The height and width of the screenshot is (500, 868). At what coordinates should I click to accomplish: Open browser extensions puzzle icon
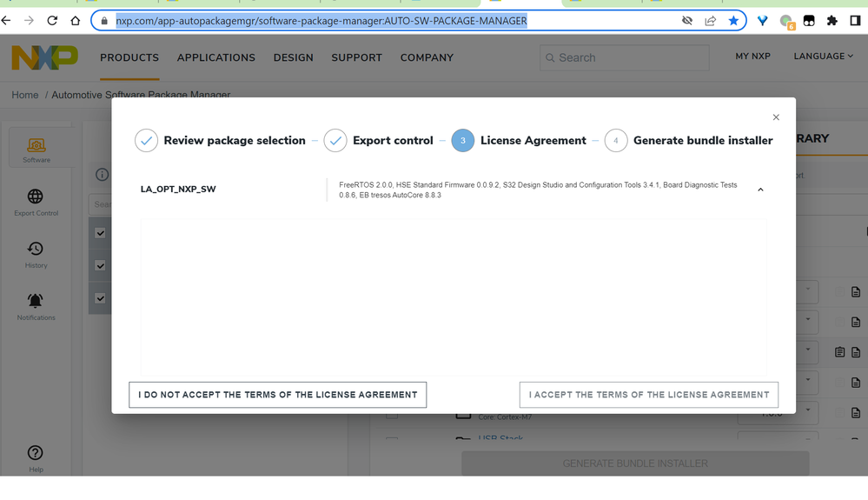coord(832,21)
